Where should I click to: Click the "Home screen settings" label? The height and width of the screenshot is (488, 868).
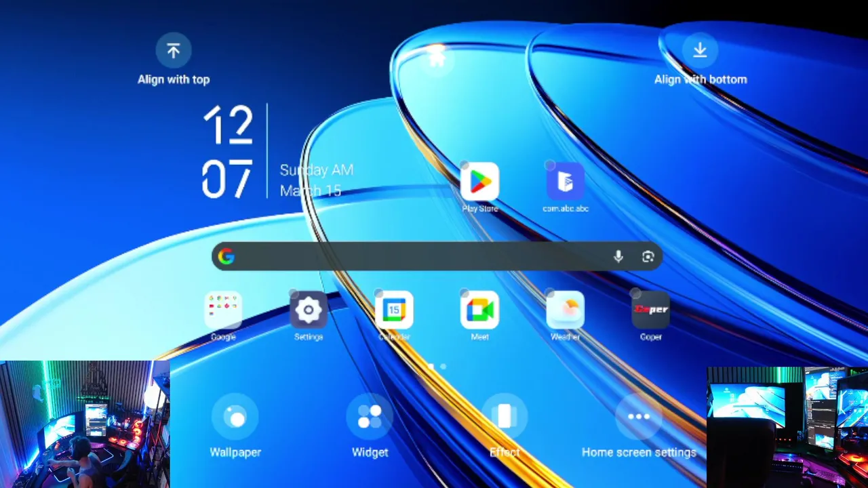(639, 452)
